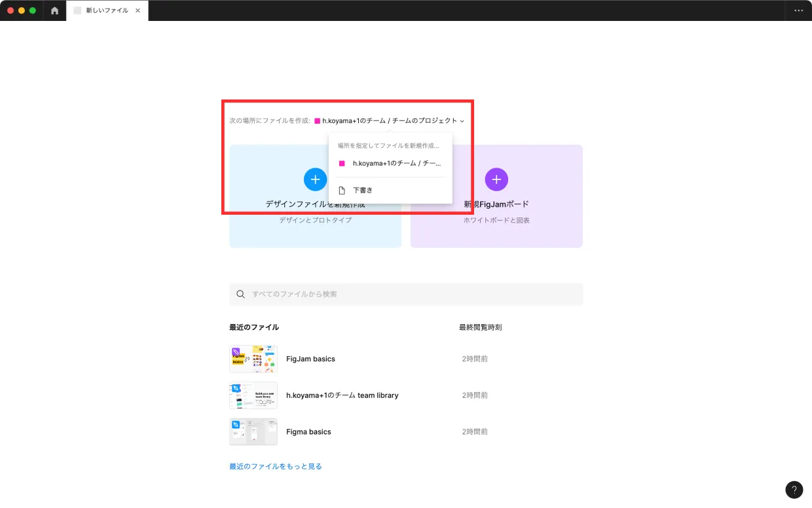Click the purple plus icon for FigJam board
The height and width of the screenshot is (508, 812).
[496, 179]
